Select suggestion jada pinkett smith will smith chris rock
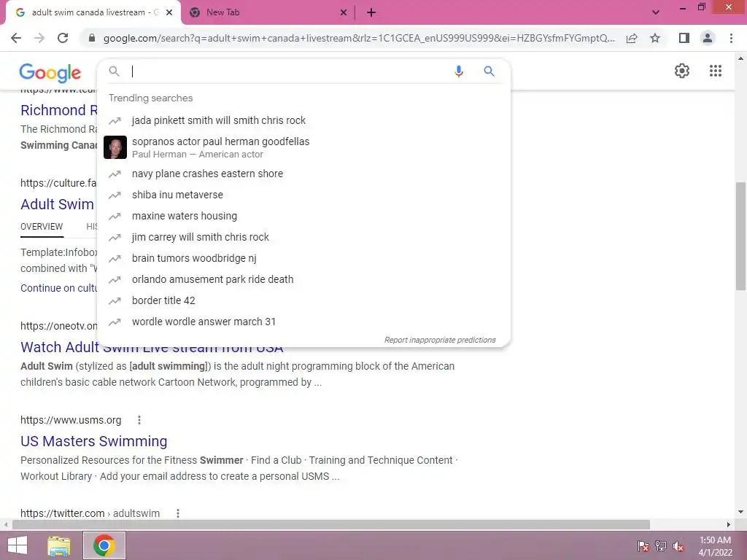 click(x=303, y=120)
